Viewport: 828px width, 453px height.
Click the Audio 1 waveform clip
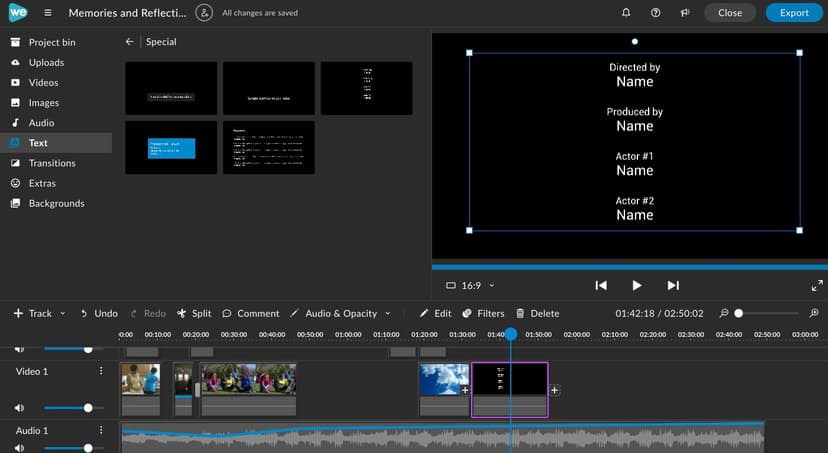point(443,438)
